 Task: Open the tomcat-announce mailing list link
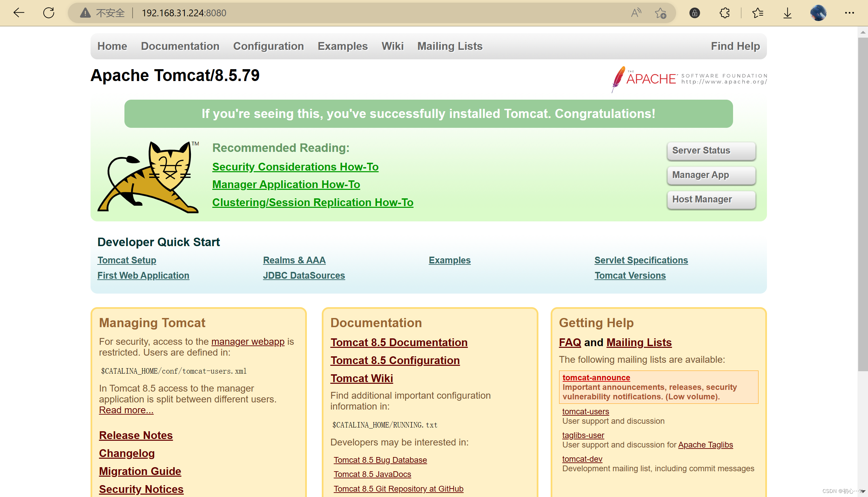[596, 378]
